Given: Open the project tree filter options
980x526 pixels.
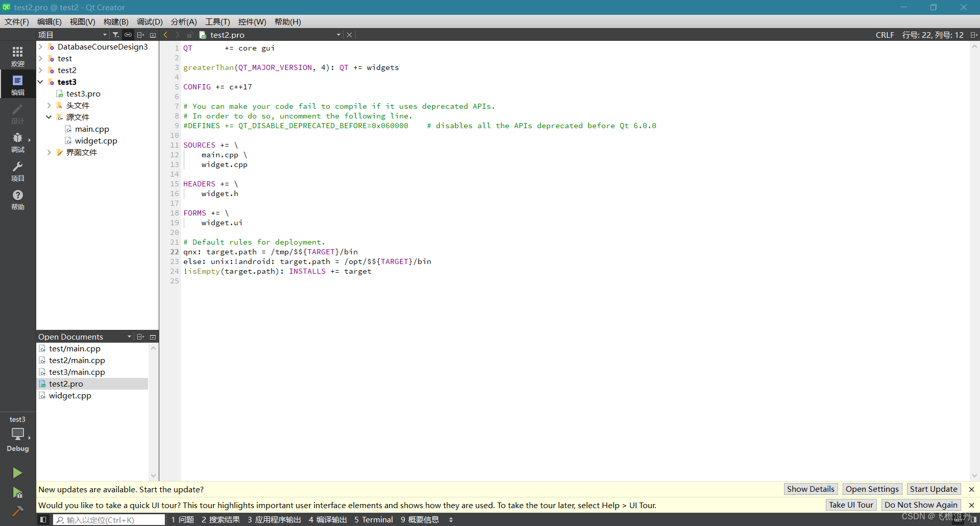Looking at the screenshot, I should [x=116, y=35].
